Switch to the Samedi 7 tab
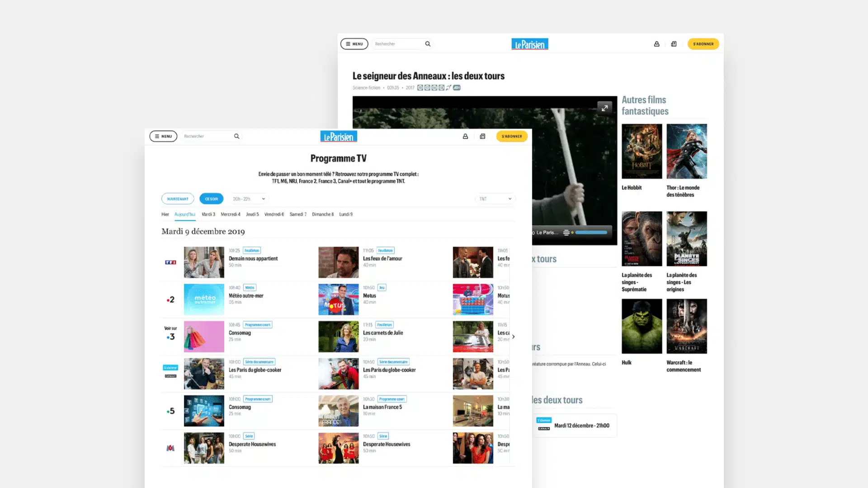The width and height of the screenshot is (868, 488). 298,214
